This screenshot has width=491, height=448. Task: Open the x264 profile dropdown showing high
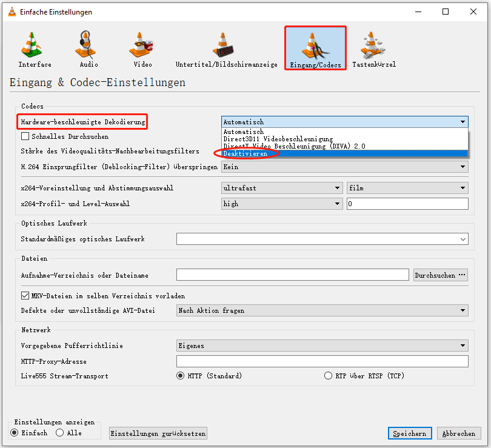coord(282,204)
